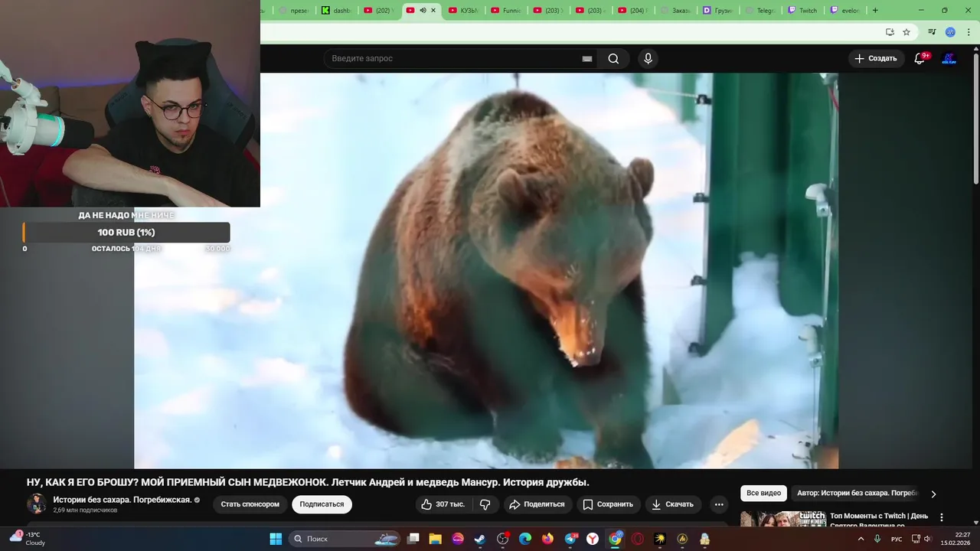Mute the playing tab via speaker icon
This screenshot has height=551, width=980.
click(x=423, y=10)
